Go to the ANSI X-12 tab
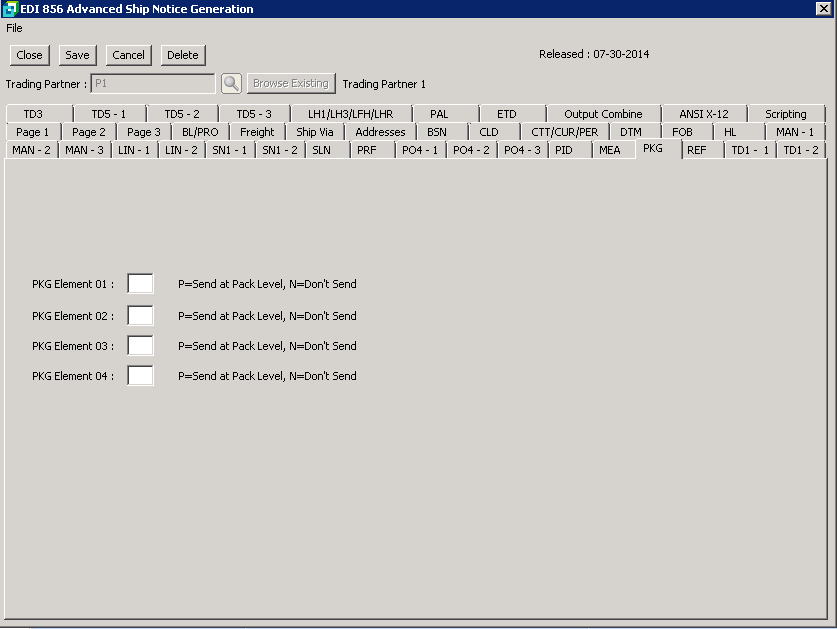837x629 pixels. (x=703, y=114)
